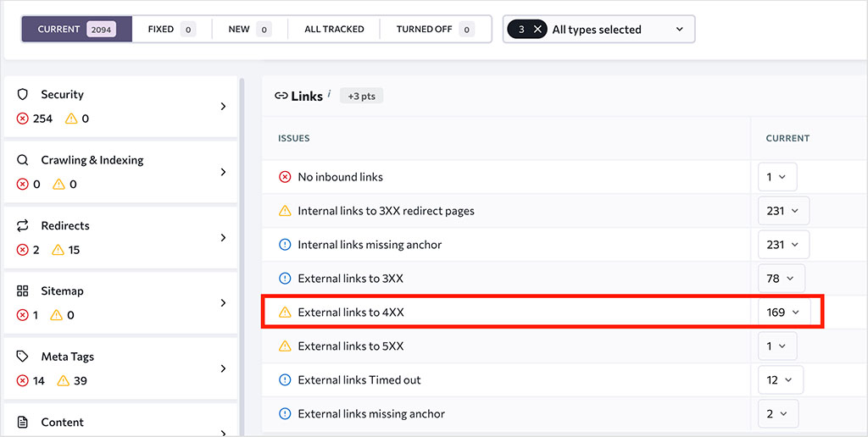This screenshot has height=437, width=868.
Task: Click notice icon for External links Timed out
Action: pos(285,380)
